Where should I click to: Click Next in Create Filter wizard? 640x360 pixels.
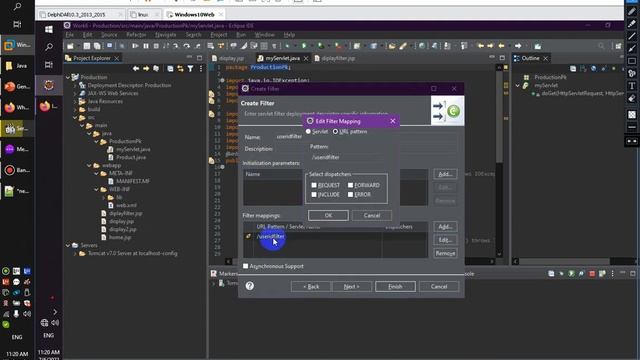coord(351,287)
